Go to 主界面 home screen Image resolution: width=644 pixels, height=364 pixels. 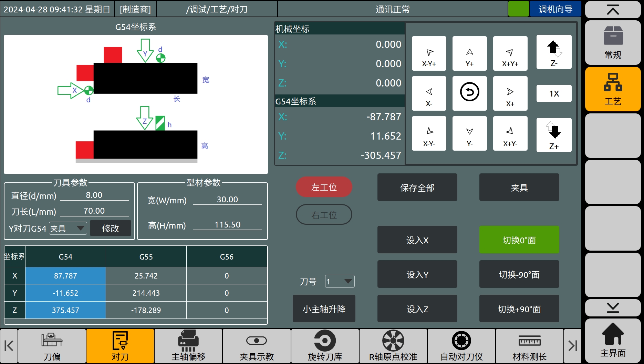[x=613, y=341]
